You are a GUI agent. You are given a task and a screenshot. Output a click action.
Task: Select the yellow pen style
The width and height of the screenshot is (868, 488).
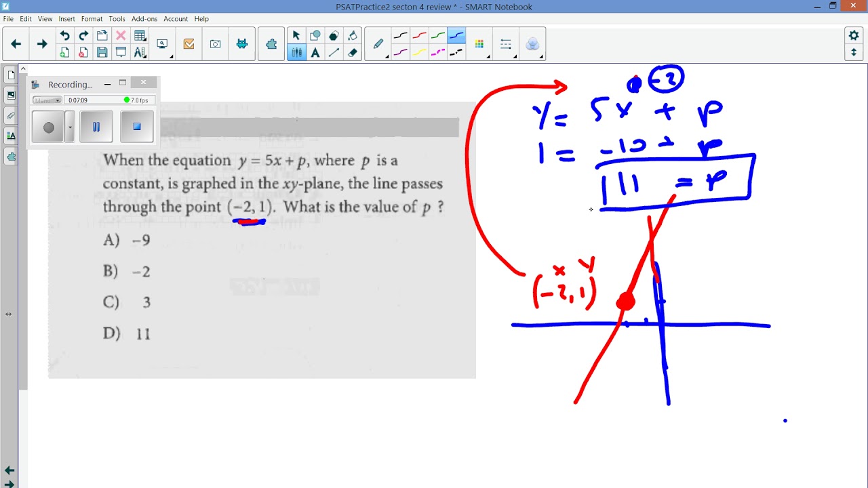(x=420, y=52)
